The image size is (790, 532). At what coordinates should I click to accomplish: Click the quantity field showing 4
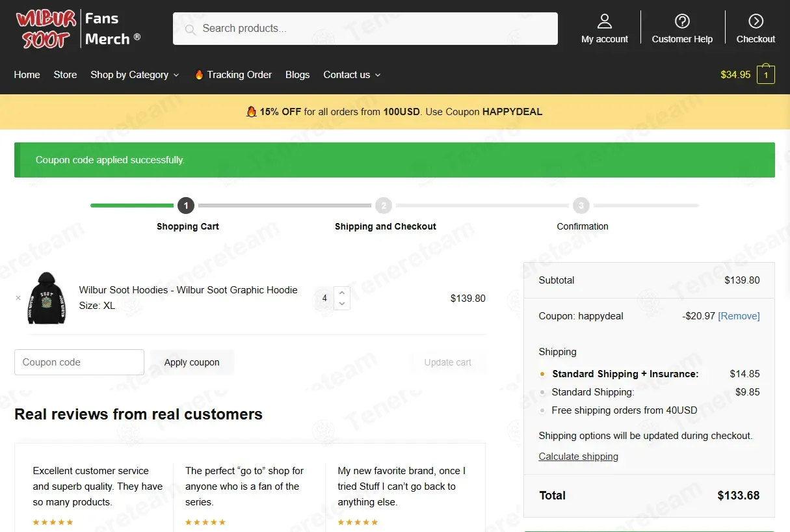pos(324,299)
